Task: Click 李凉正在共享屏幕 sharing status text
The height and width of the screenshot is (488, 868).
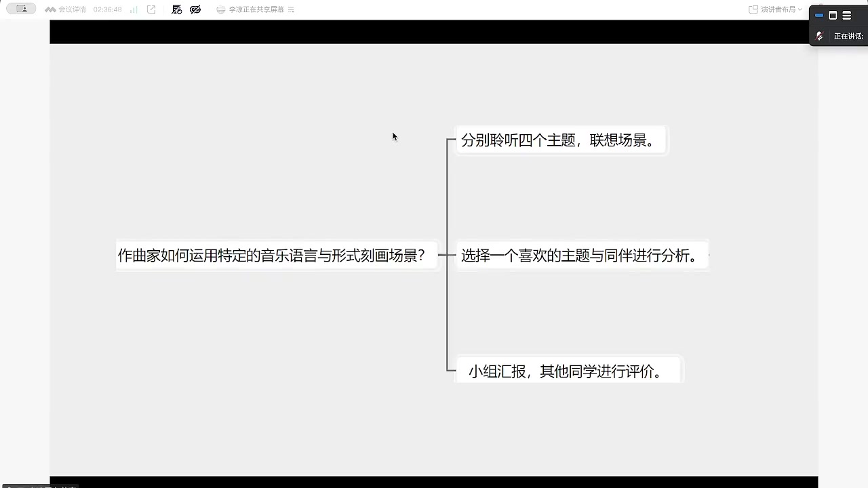Action: click(x=256, y=9)
